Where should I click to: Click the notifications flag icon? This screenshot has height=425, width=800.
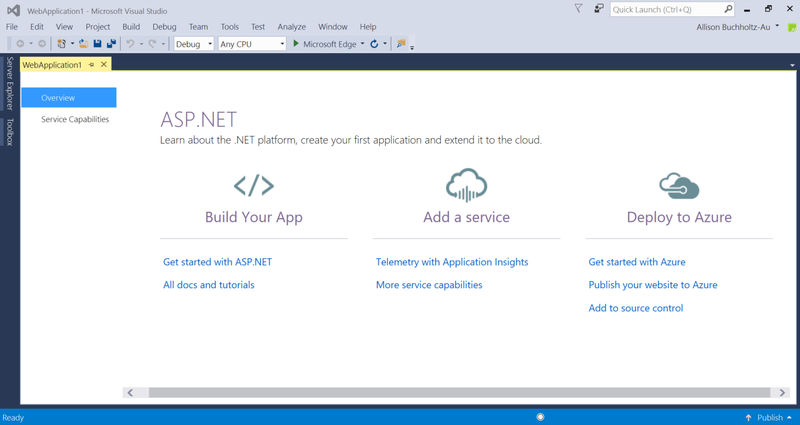[578, 9]
